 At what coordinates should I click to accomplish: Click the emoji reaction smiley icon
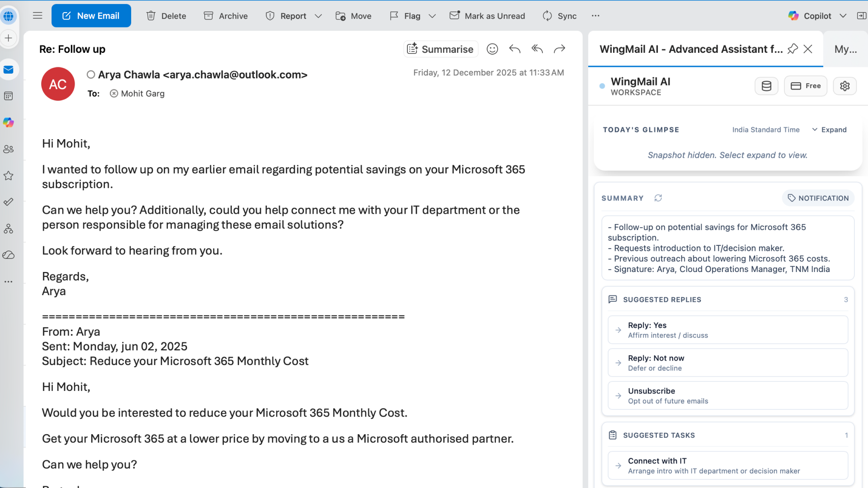coord(492,49)
